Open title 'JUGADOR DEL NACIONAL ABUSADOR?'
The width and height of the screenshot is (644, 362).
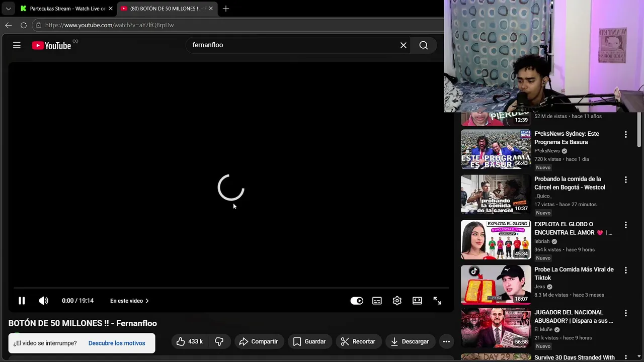[574, 316]
